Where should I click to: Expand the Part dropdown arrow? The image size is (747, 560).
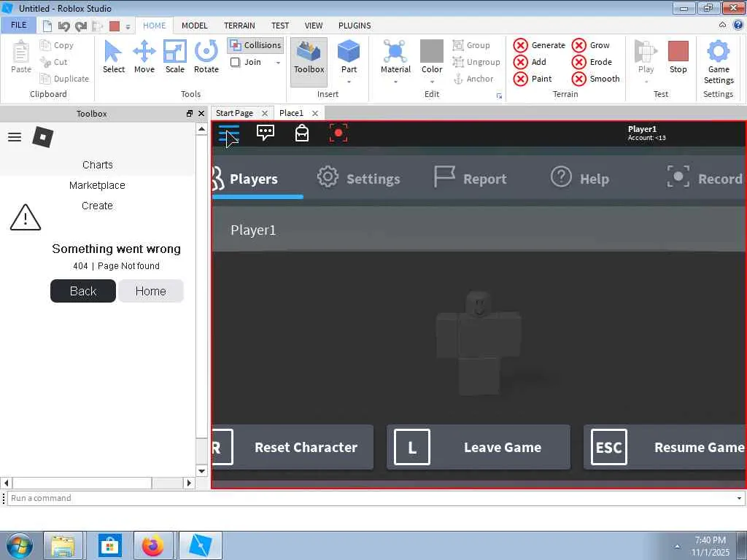coord(349,82)
